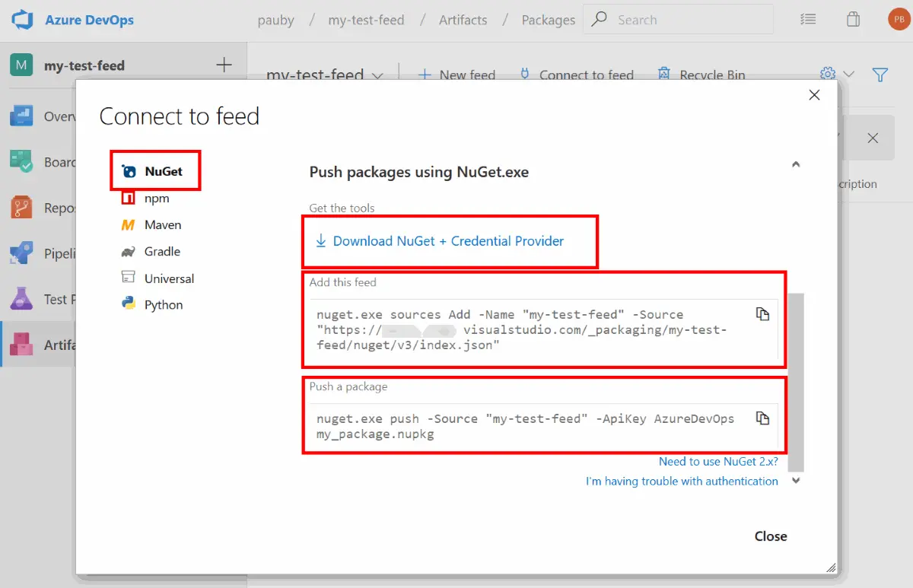Click the filter funnel icon
The image size is (913, 588).
tap(880, 75)
